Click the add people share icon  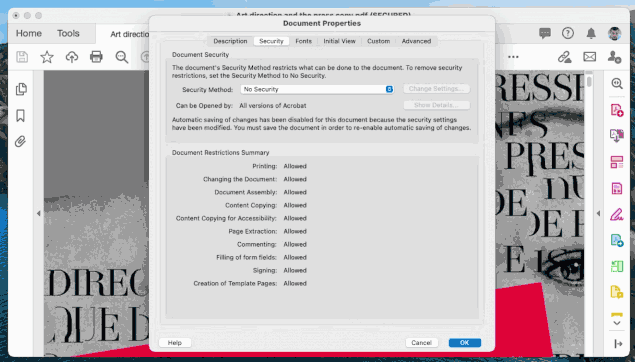tap(614, 57)
